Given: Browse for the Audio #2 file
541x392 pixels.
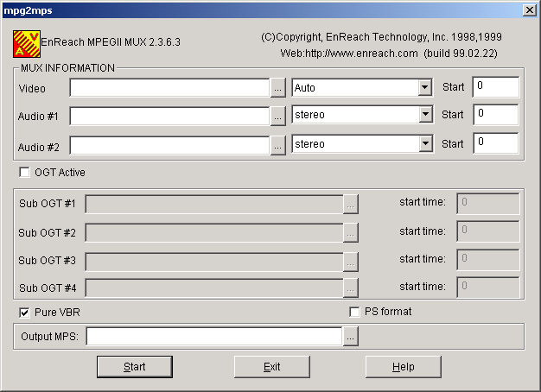Looking at the screenshot, I should coord(277,144).
